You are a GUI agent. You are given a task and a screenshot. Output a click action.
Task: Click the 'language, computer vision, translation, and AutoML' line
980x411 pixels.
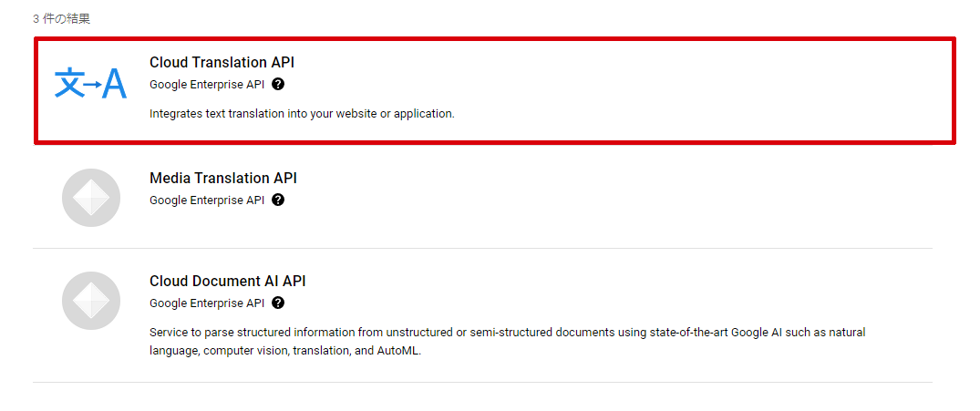285,351
